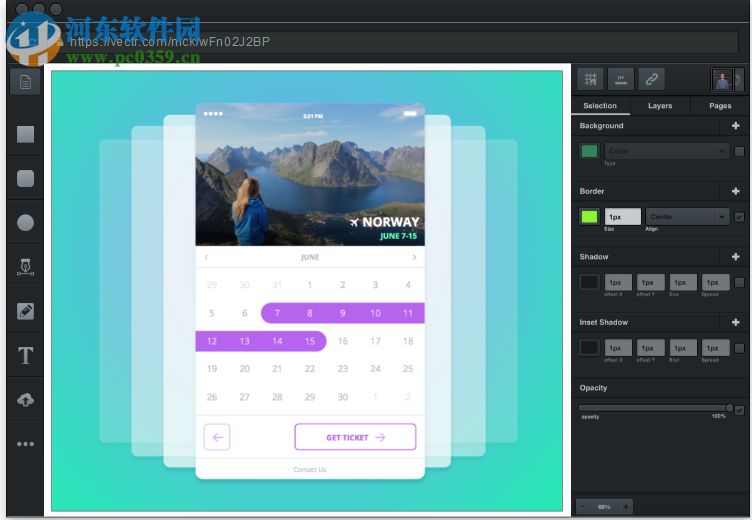Select the Rectangle shape tool
Viewport: 752px width, 520px height.
(x=25, y=134)
